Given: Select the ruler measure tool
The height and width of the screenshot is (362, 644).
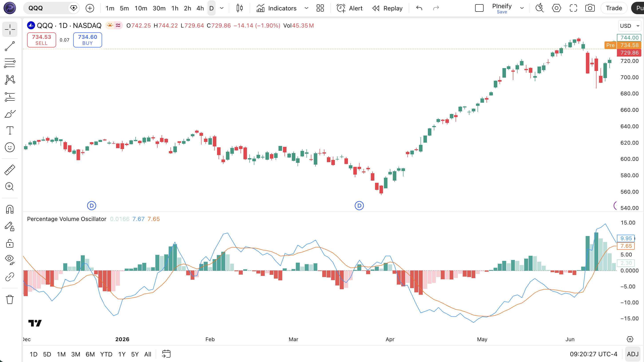Looking at the screenshot, I should point(10,170).
